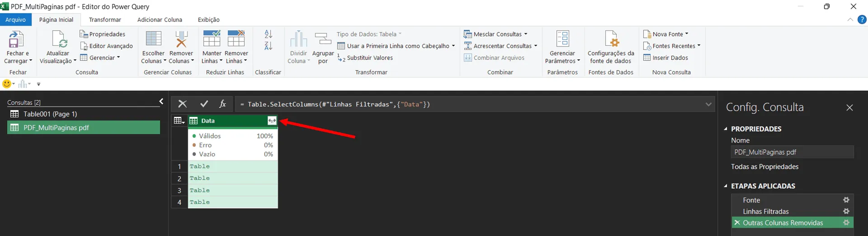868x236 pixels.
Task: Click the Manter Linhas icon
Action: click(x=212, y=39)
